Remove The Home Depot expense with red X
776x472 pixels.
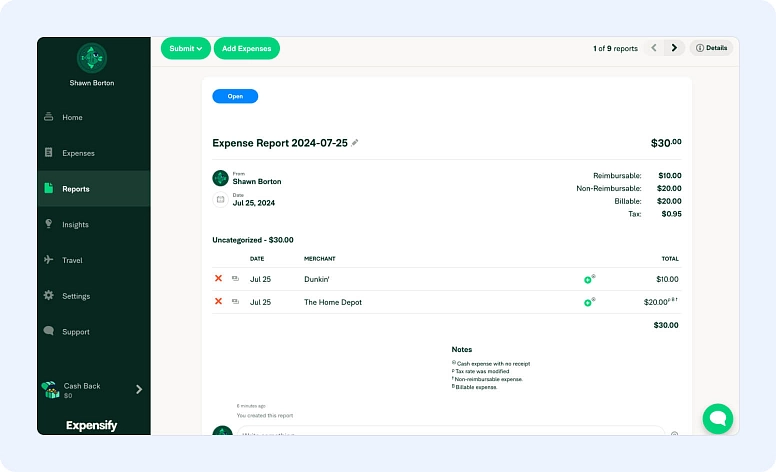(x=218, y=302)
